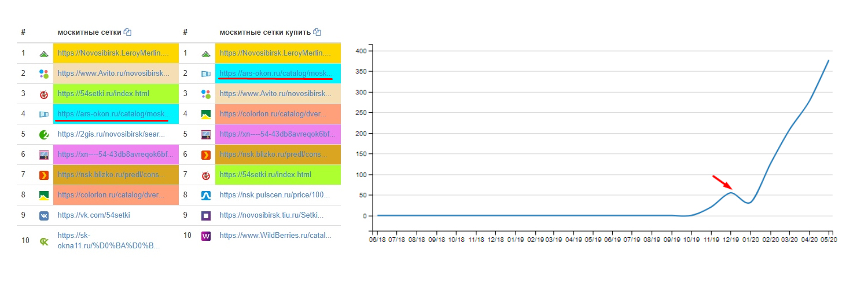Screen dimensions: 868x301
Task: Click the 'москитные сетки купить' column header text
Action: click(x=265, y=32)
